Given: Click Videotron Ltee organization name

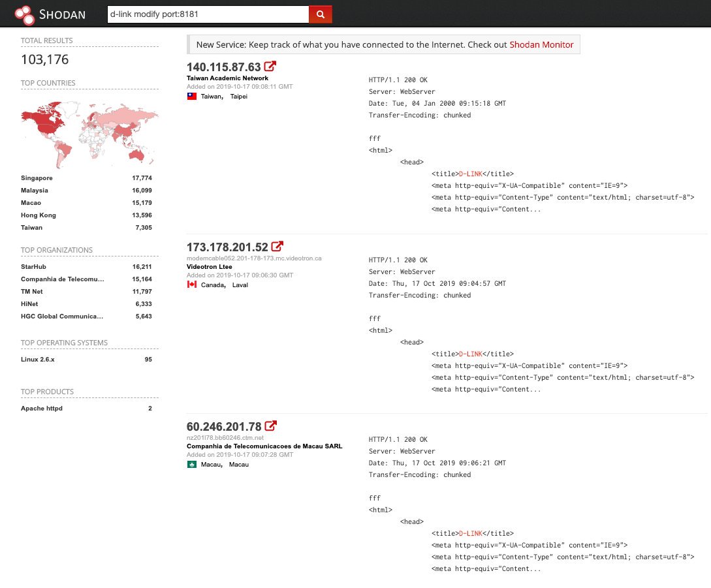Looking at the screenshot, I should pyautogui.click(x=210, y=266).
